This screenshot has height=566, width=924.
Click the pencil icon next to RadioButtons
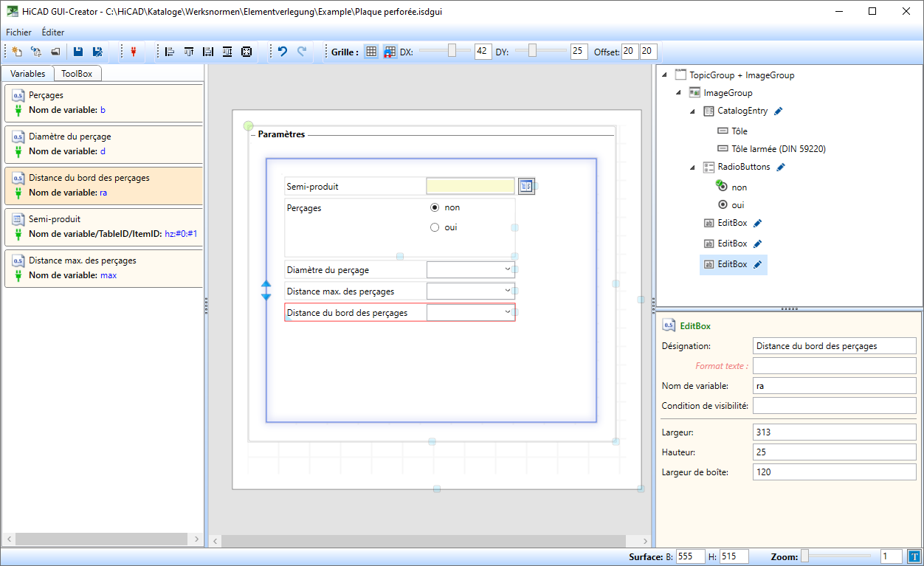tap(781, 168)
